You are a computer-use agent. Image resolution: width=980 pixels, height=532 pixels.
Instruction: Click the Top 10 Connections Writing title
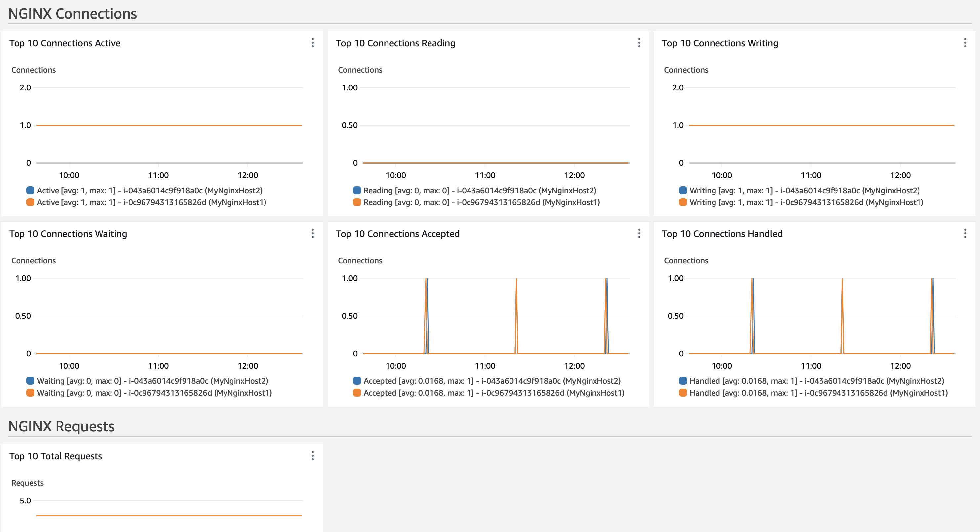[x=720, y=43]
